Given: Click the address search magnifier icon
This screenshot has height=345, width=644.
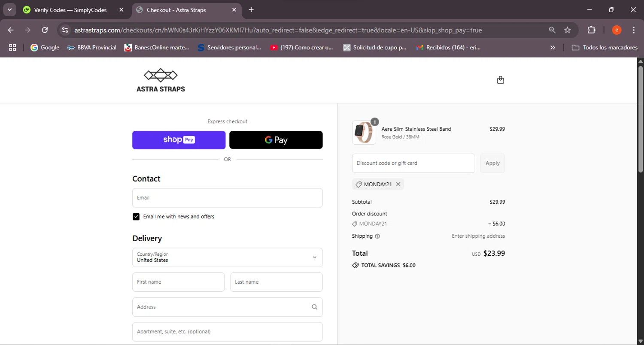Looking at the screenshot, I should tap(315, 307).
